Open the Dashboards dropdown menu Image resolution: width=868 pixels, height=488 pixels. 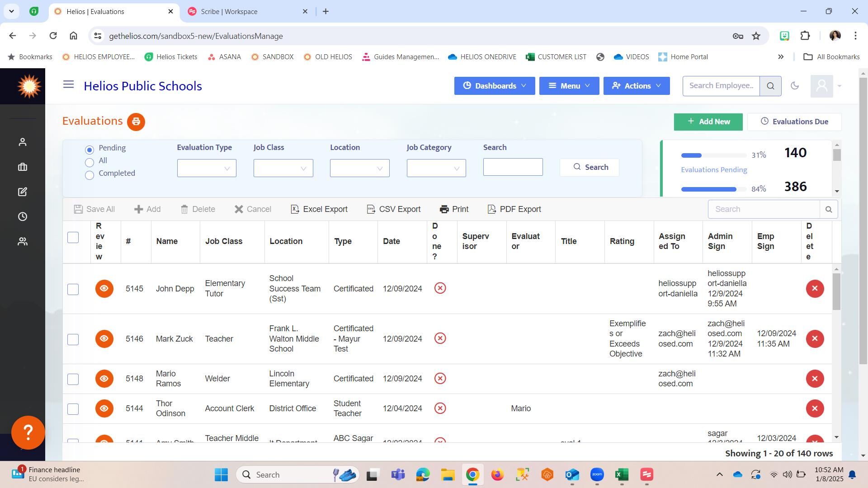pos(494,86)
